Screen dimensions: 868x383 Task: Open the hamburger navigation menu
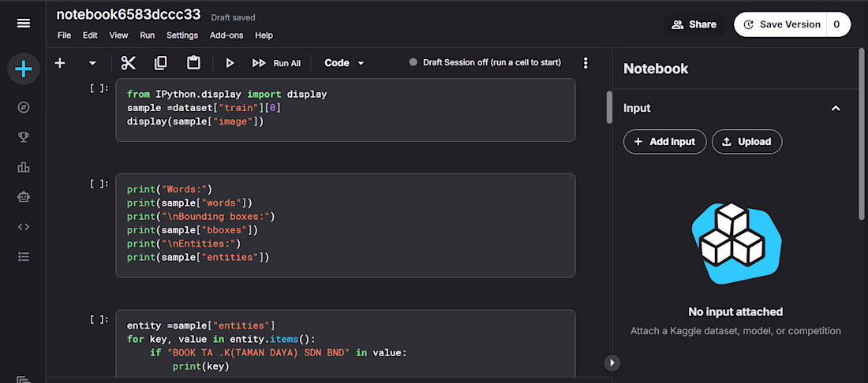[23, 23]
